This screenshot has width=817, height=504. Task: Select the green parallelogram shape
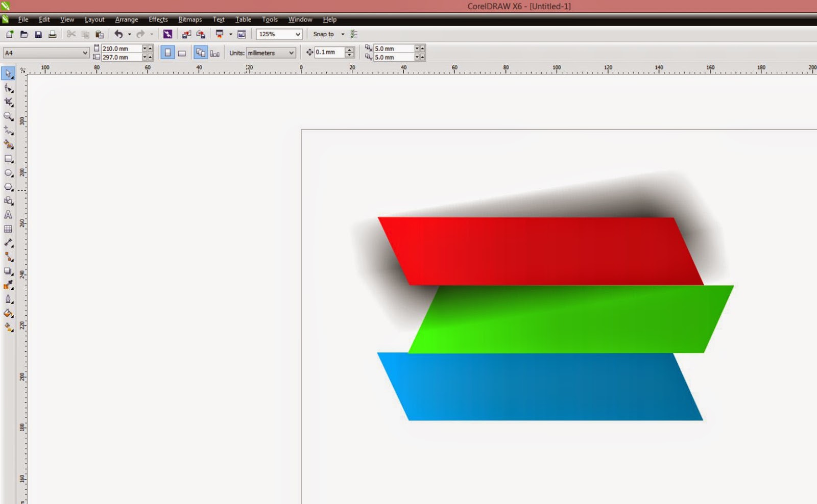(571, 319)
